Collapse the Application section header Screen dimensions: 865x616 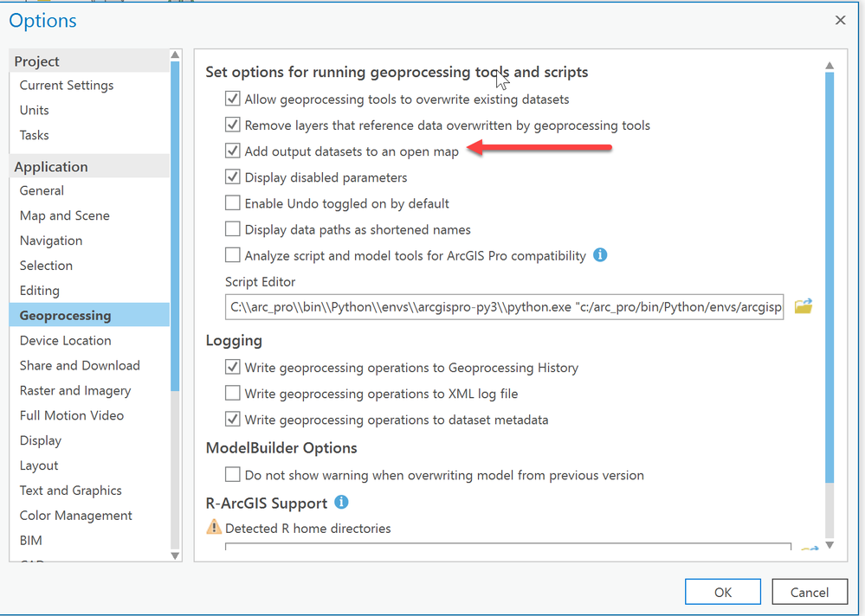point(51,167)
